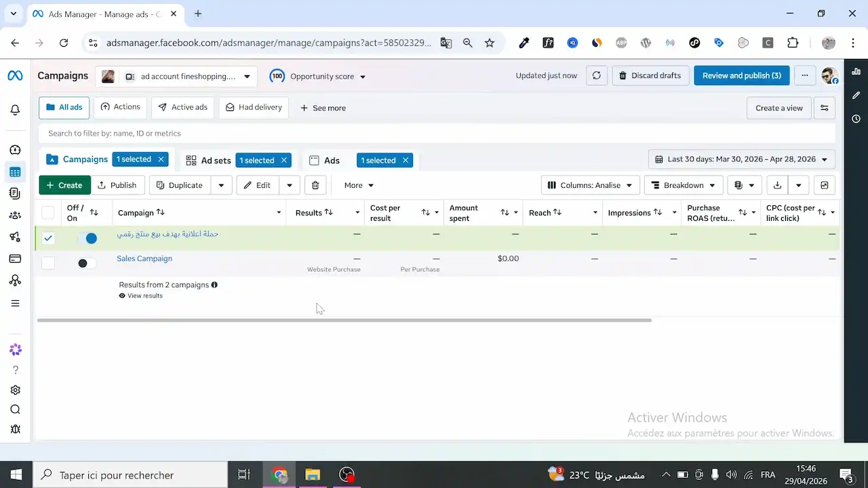Image resolution: width=868 pixels, height=488 pixels.
Task: Select the Had delivery filter tab
Action: [x=254, y=108]
